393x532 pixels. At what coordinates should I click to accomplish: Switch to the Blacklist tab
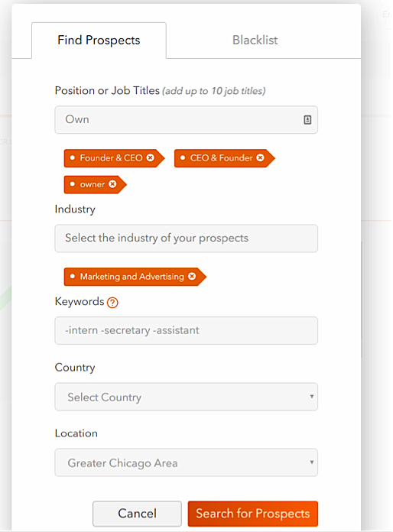255,40
